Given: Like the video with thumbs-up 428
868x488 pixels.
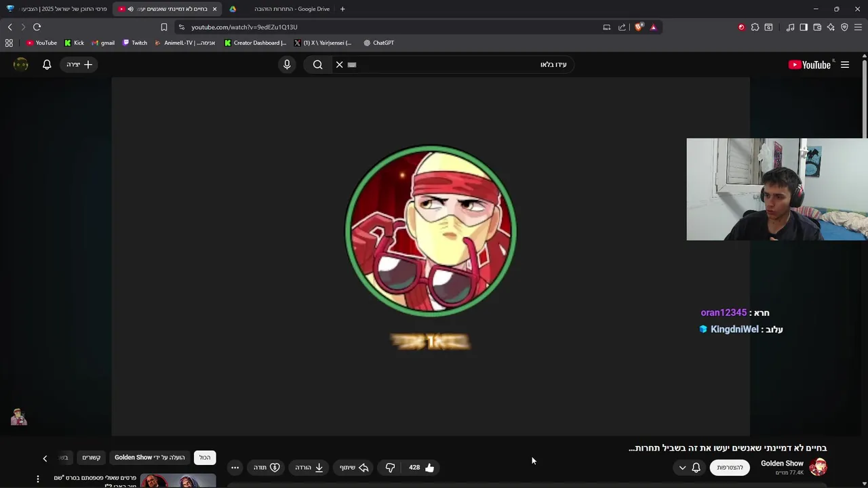Looking at the screenshot, I should [x=421, y=467].
